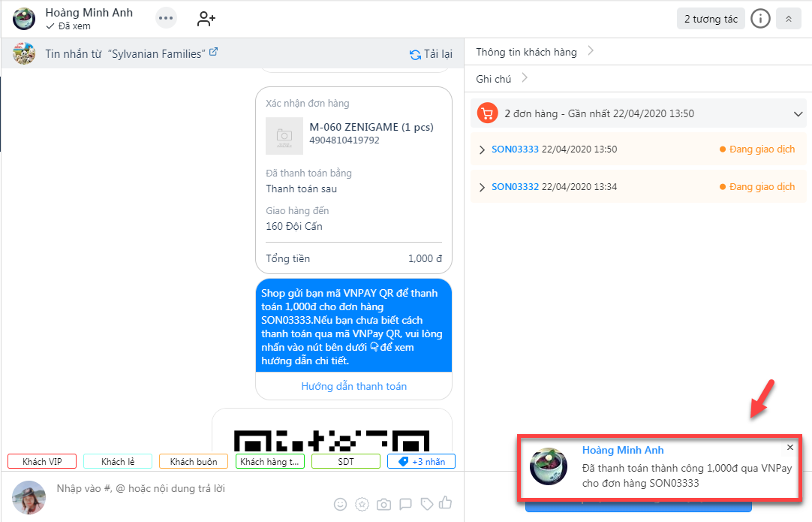The width and height of the screenshot is (812, 522).
Task: Send a thumbs up like
Action: 445,502
